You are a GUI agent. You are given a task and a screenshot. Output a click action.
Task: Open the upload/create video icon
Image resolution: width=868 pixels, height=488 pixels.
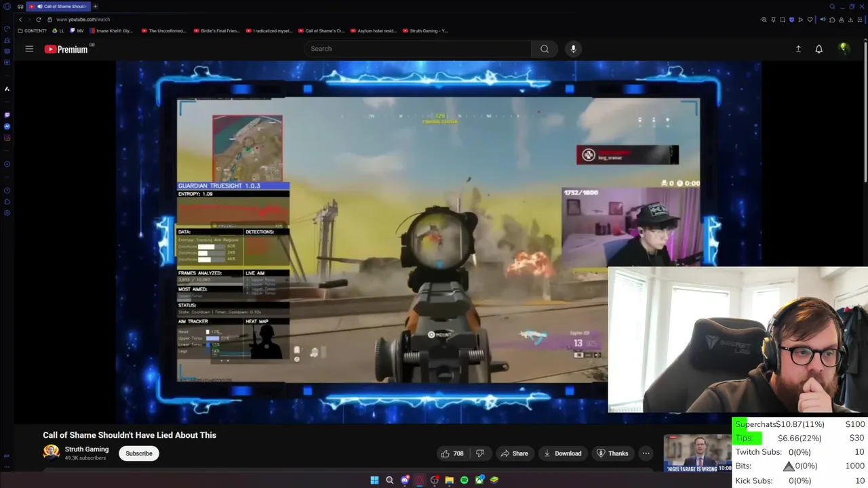click(798, 49)
